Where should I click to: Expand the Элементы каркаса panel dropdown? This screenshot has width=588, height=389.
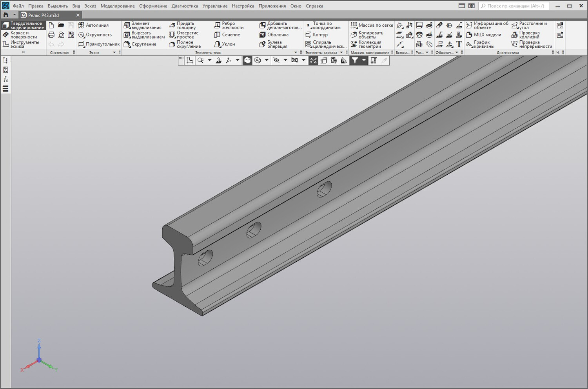(341, 52)
